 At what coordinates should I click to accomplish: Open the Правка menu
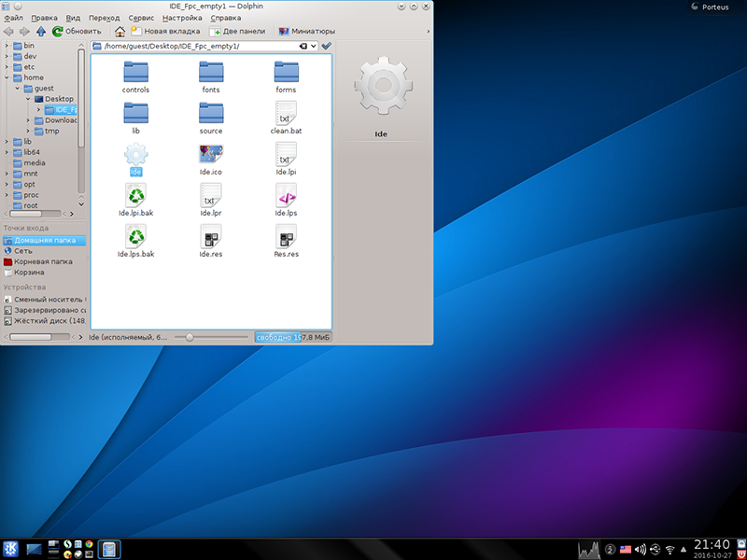click(x=44, y=18)
